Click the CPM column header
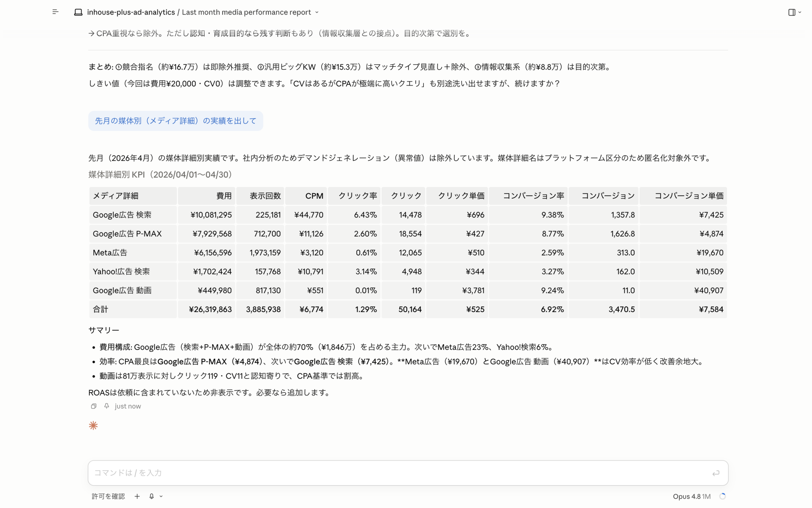 tap(306, 196)
